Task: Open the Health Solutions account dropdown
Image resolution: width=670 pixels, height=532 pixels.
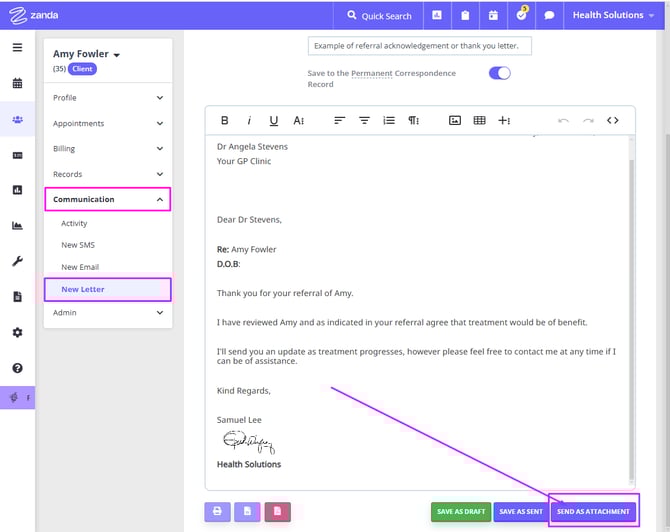Action: coord(613,16)
